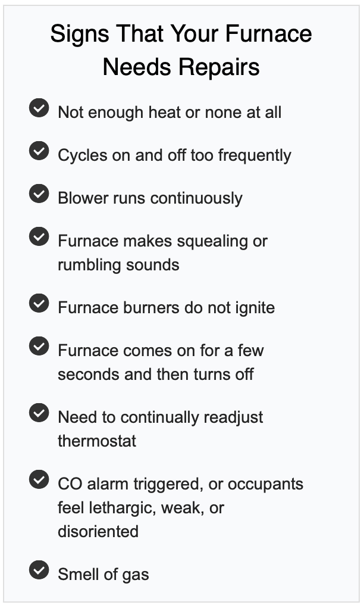Click checkmark icon next to 'comes on for a few seconds'
This screenshot has height=605, width=364.
[39, 346]
